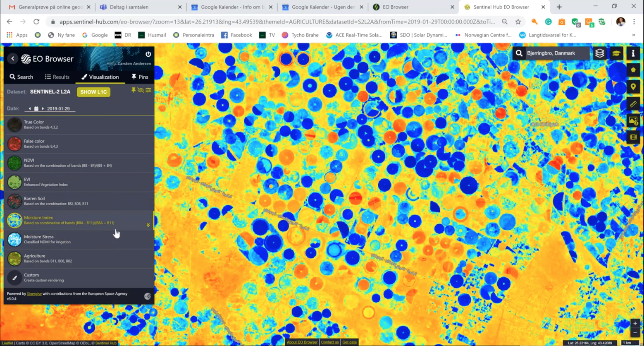This screenshot has height=346, width=644.
Task: Toggle the effects sliders icon
Action: [148, 90]
